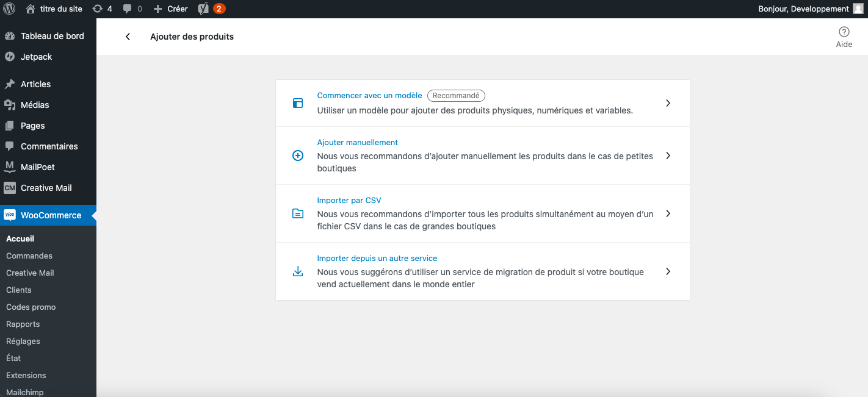Click the updates refresh icon
This screenshot has height=397, width=868.
(x=97, y=9)
